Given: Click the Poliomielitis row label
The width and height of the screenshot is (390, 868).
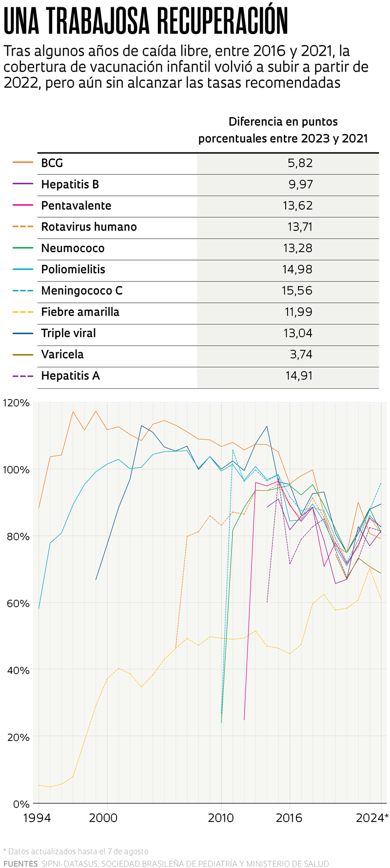Looking at the screenshot, I should [73, 269].
